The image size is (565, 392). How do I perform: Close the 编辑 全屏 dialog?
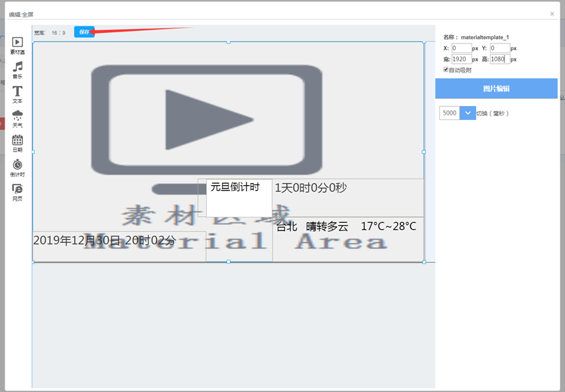[552, 13]
